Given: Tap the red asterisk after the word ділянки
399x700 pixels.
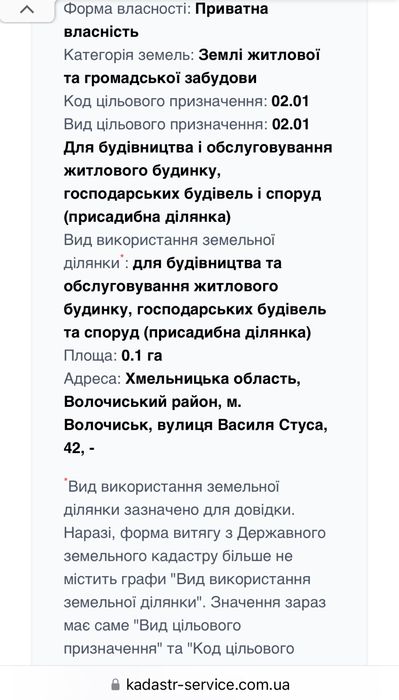Looking at the screenshot, I should (x=122, y=257).
